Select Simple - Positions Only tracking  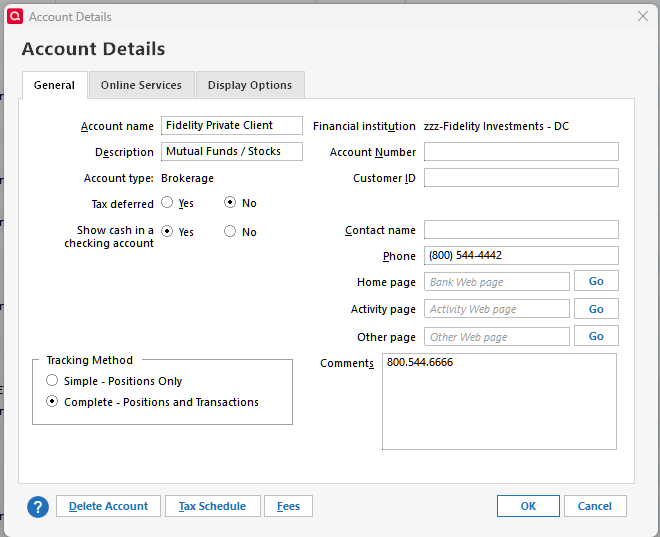[x=53, y=381]
